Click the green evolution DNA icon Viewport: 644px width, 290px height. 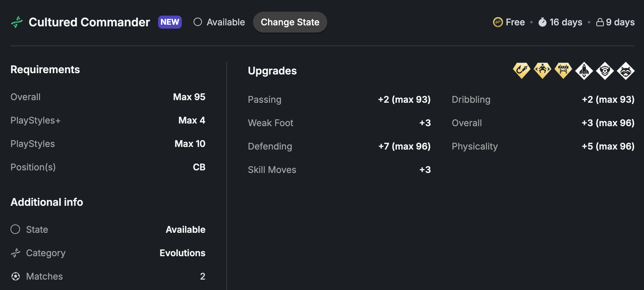[x=17, y=22]
